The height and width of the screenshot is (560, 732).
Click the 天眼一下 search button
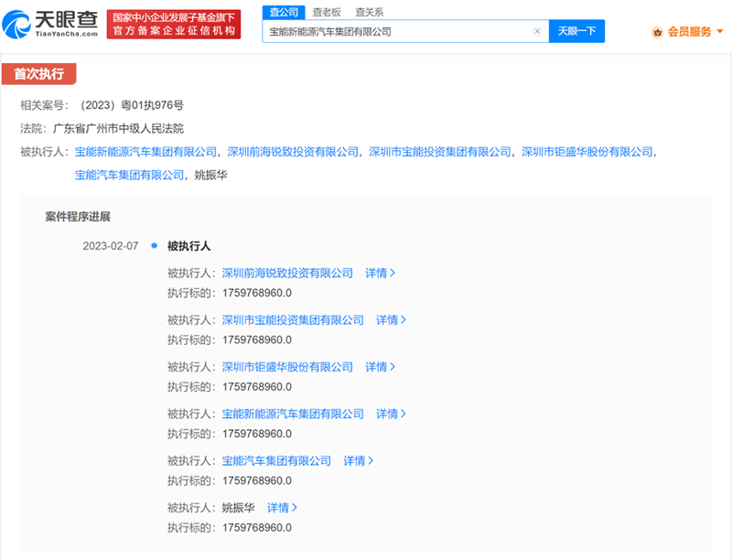pos(576,31)
